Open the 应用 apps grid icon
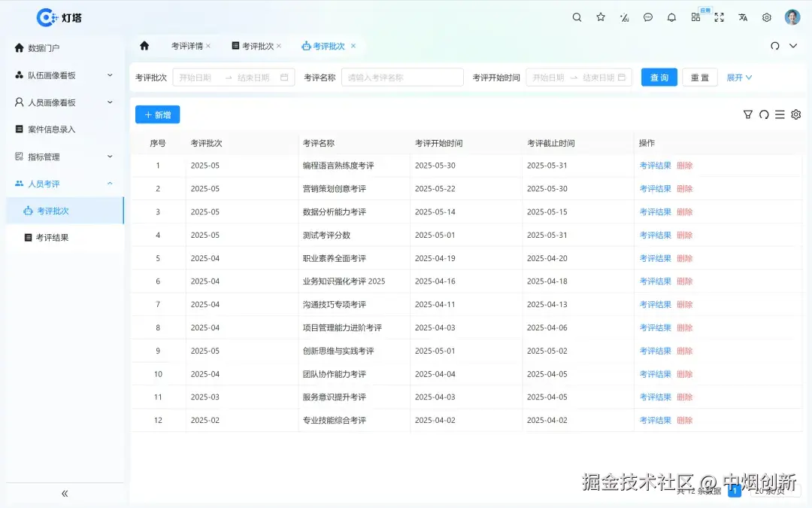 pyautogui.click(x=695, y=17)
